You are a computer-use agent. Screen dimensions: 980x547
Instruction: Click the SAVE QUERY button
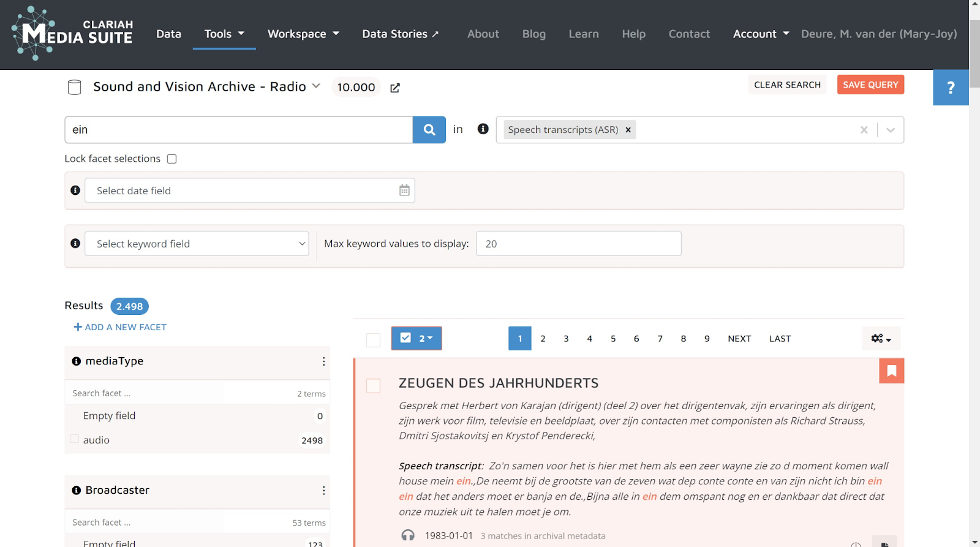870,85
